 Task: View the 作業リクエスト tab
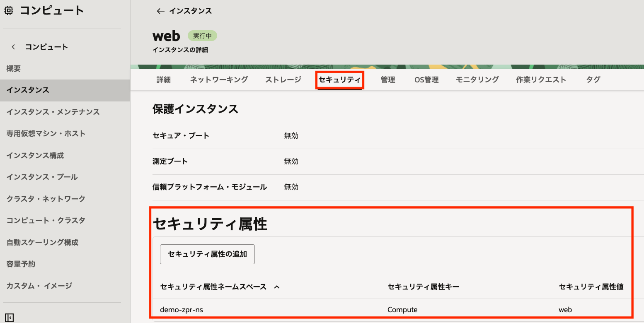(541, 80)
